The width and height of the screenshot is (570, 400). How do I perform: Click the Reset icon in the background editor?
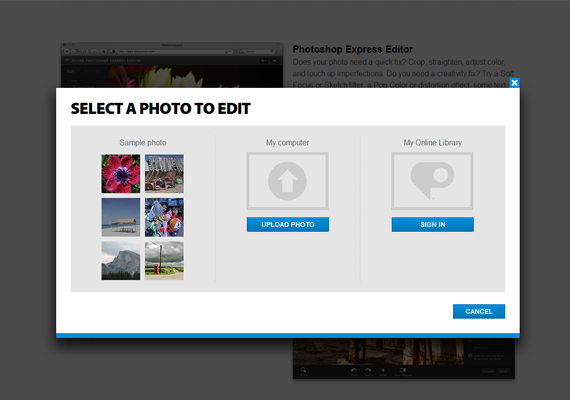point(383,370)
